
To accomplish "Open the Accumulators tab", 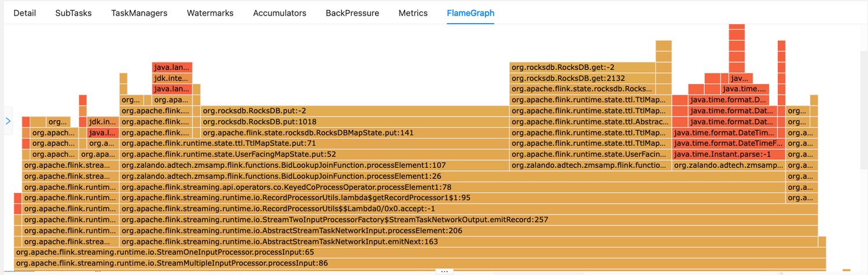I will [x=279, y=13].
